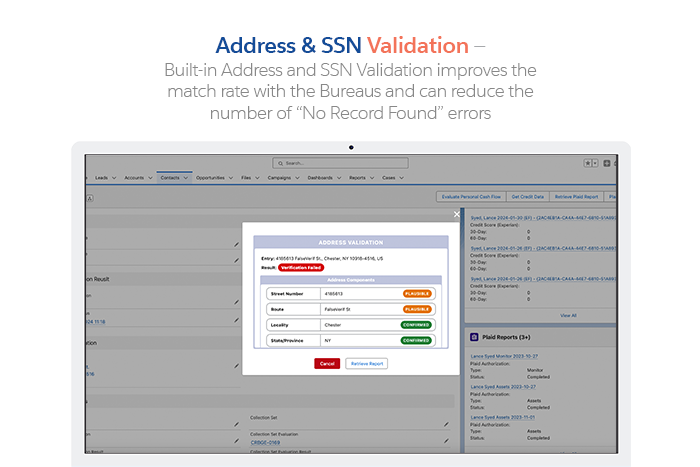Click edit pencil for Collection Set field
Image resolution: width=700 pixels, height=467 pixels.
point(446,424)
